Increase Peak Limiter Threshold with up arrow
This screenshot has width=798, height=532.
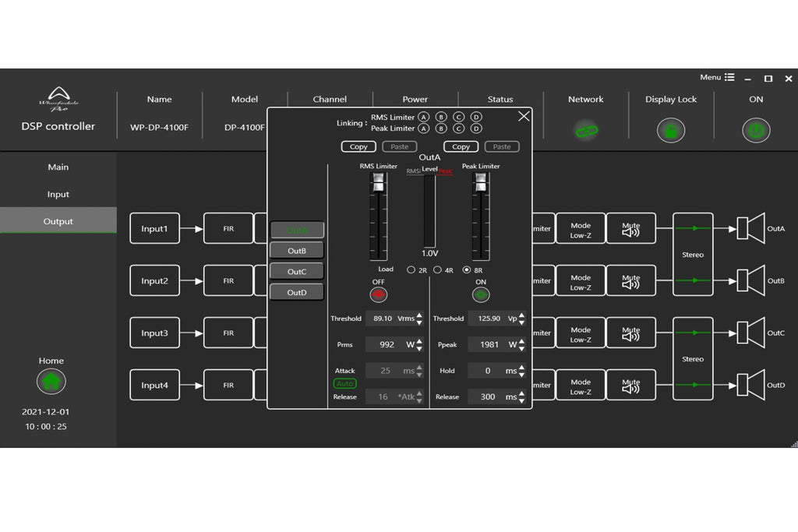[521, 315]
